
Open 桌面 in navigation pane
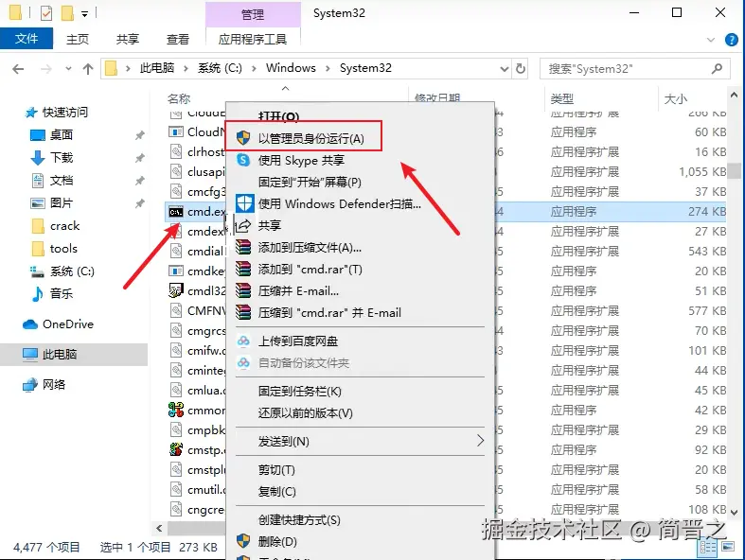62,135
